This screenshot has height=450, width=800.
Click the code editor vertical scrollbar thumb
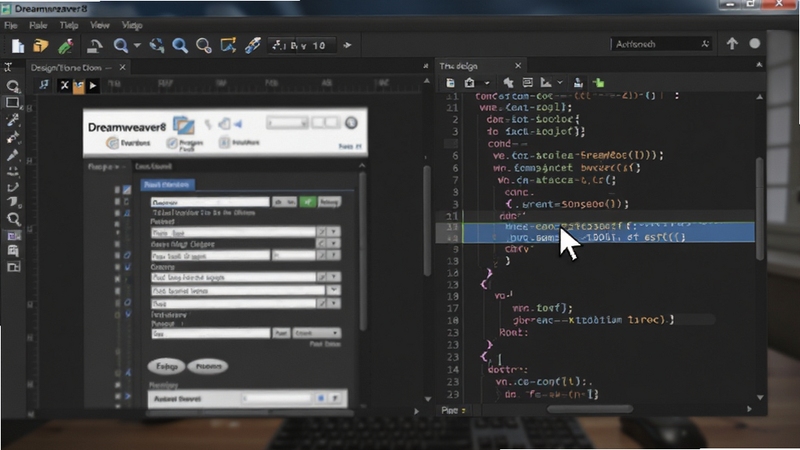click(760, 209)
